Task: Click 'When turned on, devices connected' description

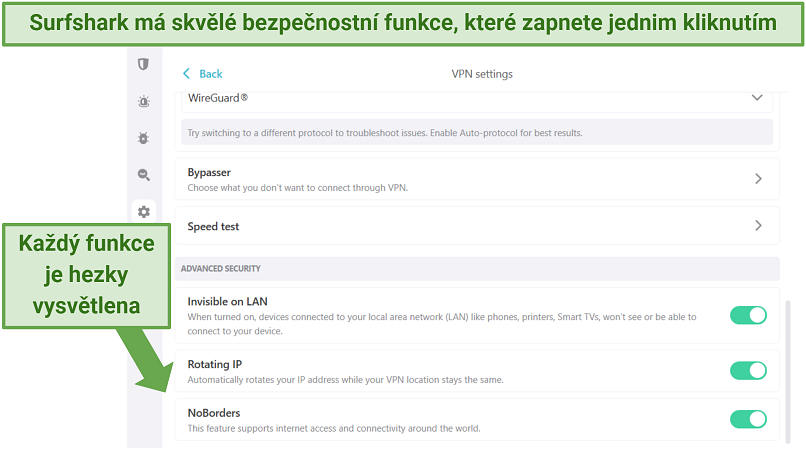Action: (x=442, y=324)
